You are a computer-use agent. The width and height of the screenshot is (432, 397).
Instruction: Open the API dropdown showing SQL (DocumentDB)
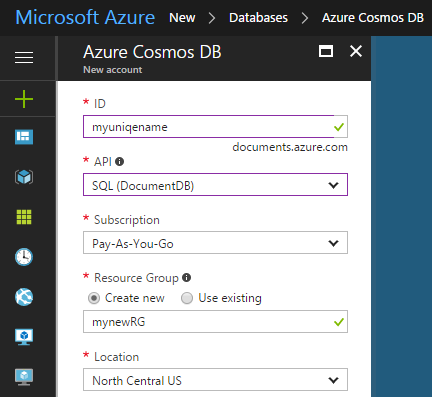click(x=215, y=185)
